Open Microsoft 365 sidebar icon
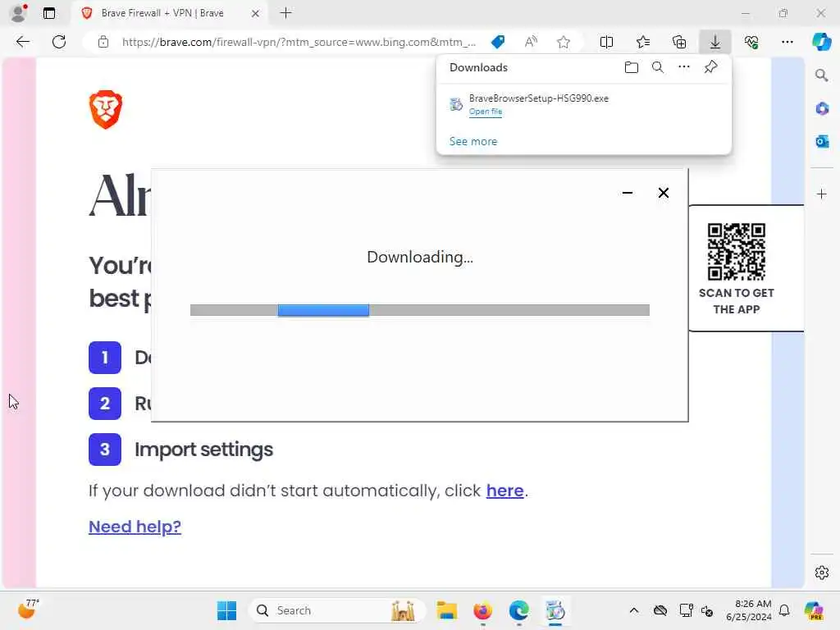The image size is (840, 630). click(822, 109)
